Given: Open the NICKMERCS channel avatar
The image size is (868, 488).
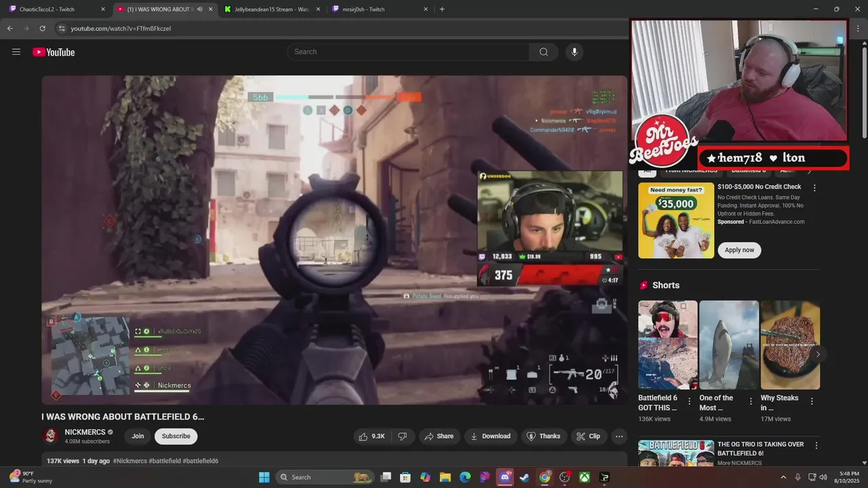Looking at the screenshot, I should (x=50, y=436).
